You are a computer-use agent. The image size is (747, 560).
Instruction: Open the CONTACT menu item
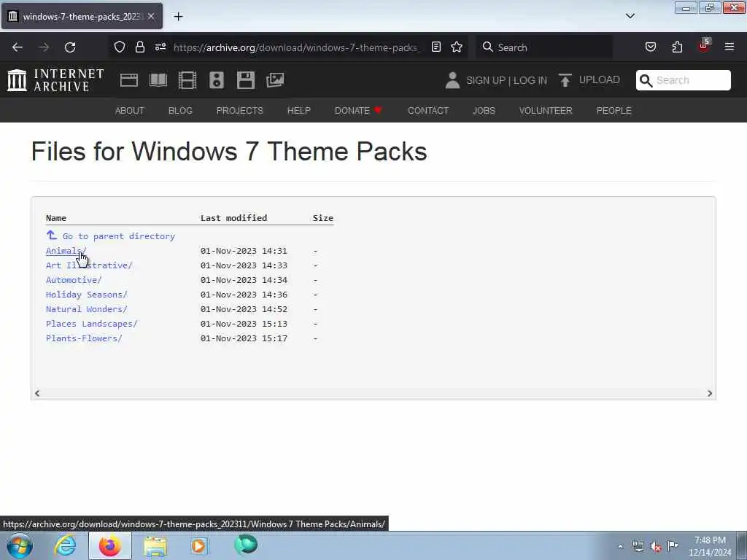(427, 111)
